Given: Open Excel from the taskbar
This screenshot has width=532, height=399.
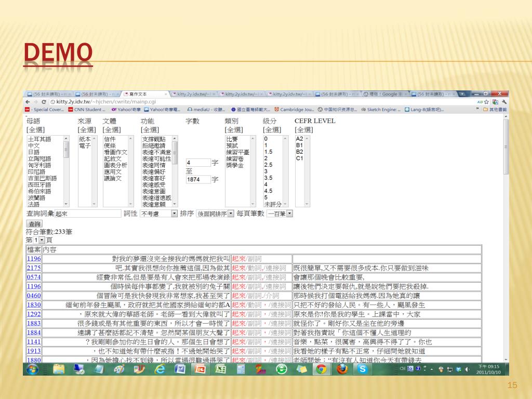Looking at the screenshot, I should (x=220, y=369).
